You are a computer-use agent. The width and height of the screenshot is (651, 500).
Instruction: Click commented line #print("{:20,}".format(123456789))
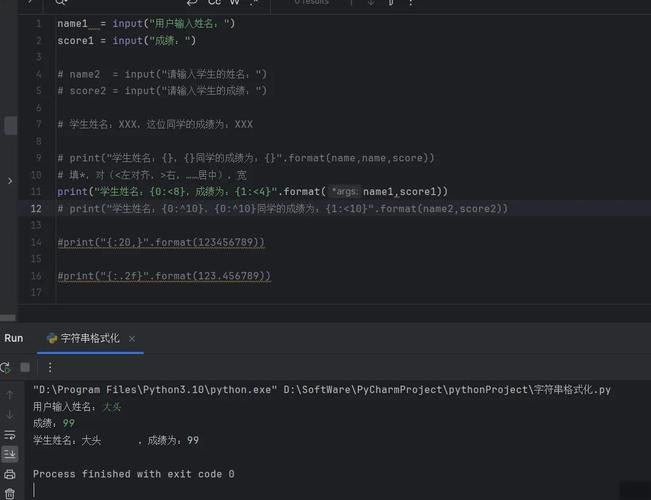point(161,242)
